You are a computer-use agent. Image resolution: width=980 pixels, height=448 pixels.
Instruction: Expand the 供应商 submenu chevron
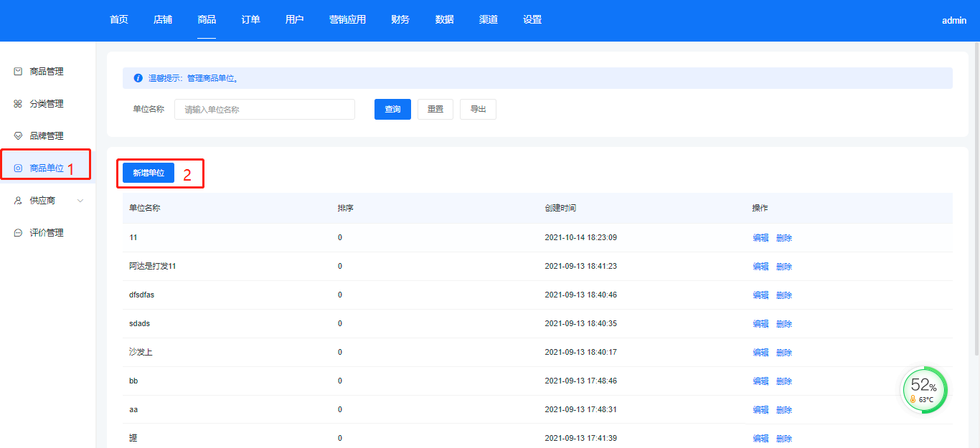(80, 201)
